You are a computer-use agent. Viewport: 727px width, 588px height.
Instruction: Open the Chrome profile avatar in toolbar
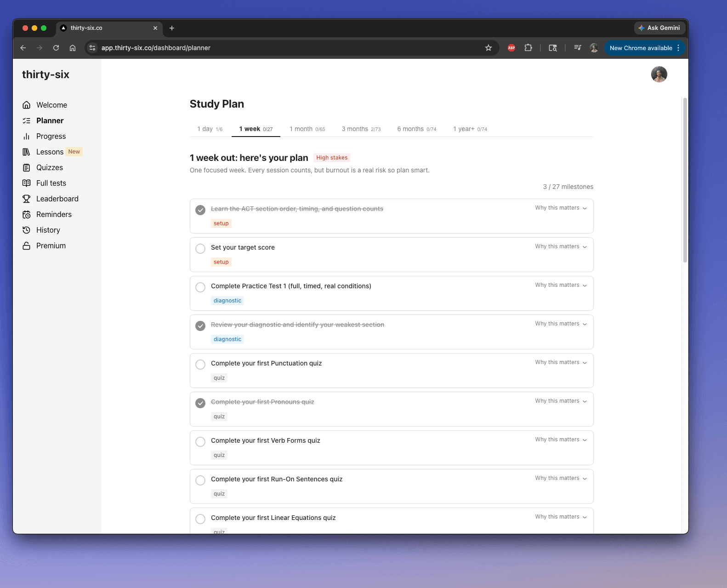(x=594, y=48)
